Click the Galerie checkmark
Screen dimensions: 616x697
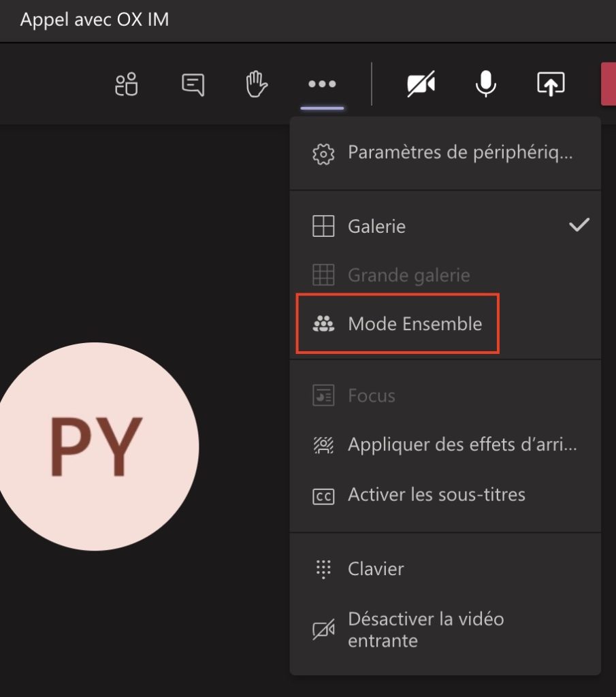pos(579,225)
